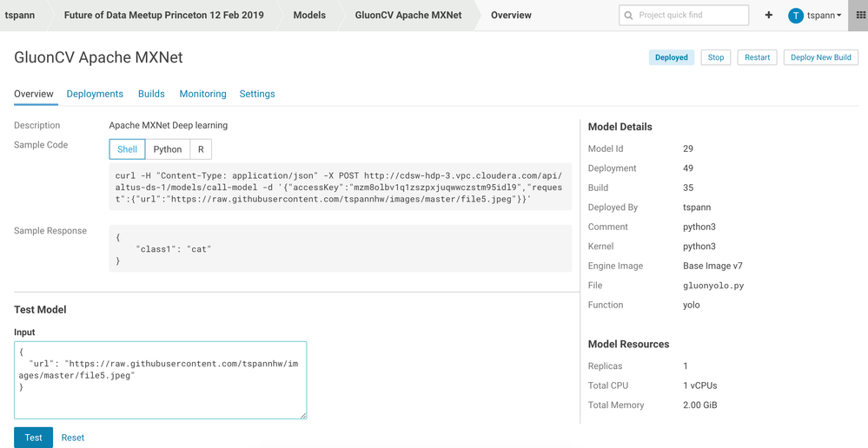This screenshot has height=448, width=868.
Task: Reset the test input
Action: point(73,438)
